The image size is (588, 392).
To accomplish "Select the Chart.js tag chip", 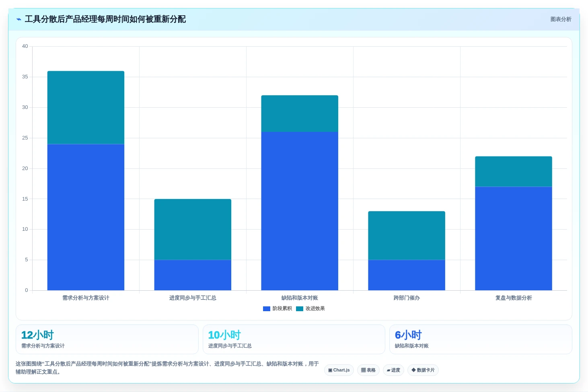I will (339, 370).
